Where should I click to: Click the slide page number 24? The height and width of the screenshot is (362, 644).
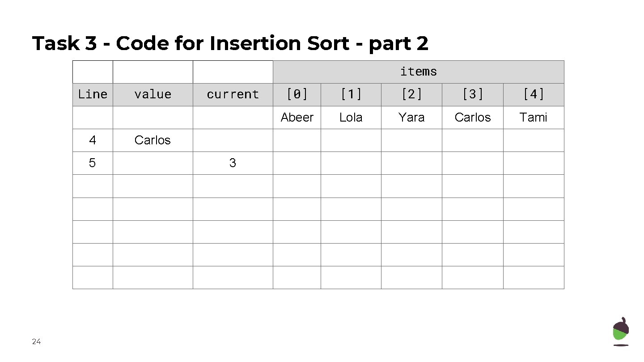click(x=36, y=342)
